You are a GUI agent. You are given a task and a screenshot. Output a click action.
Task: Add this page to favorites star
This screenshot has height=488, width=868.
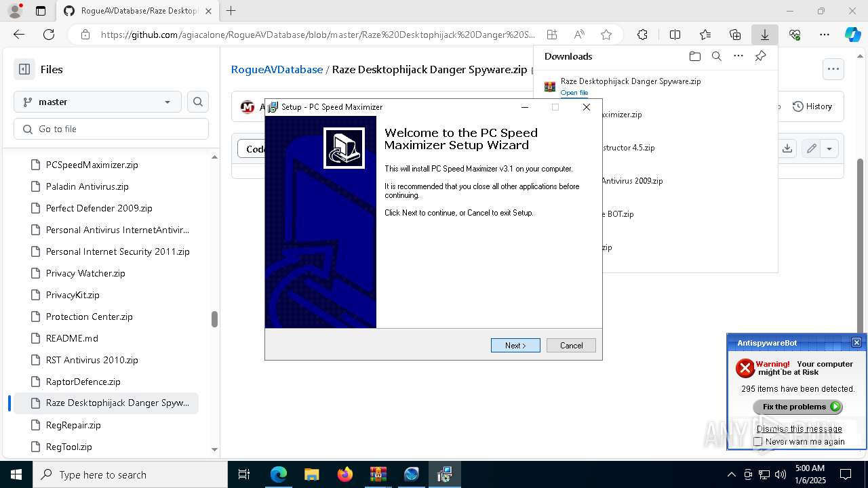point(606,35)
